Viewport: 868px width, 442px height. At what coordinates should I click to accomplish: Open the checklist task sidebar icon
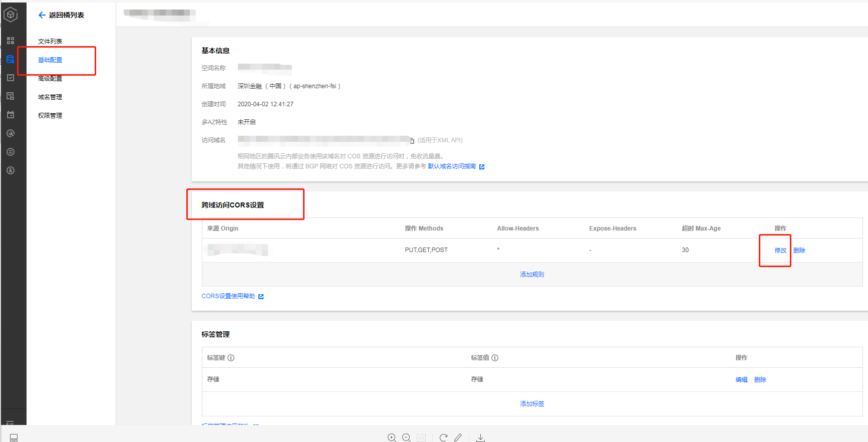pyautogui.click(x=11, y=78)
